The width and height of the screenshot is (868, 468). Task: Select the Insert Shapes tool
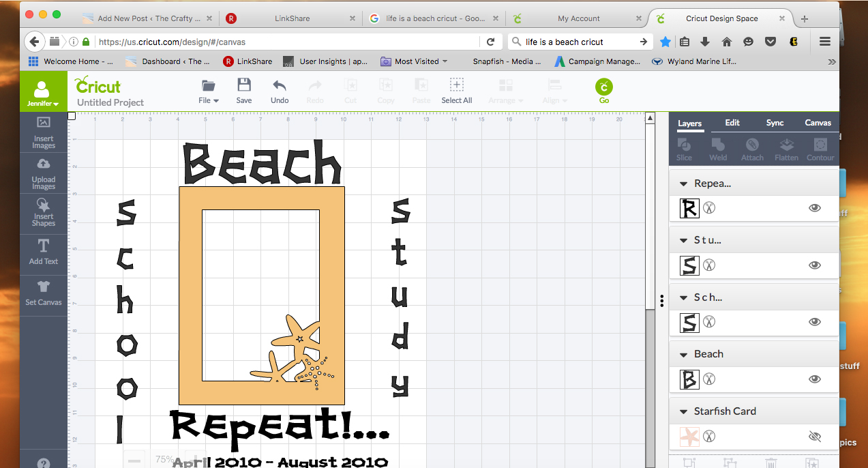(x=44, y=214)
